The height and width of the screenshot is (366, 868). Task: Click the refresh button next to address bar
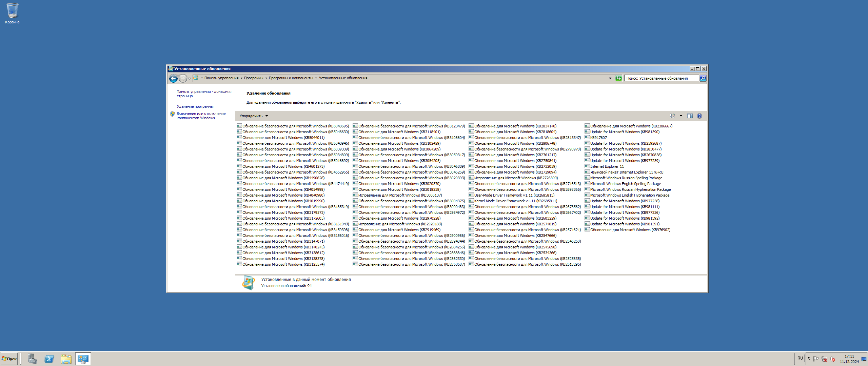point(618,78)
